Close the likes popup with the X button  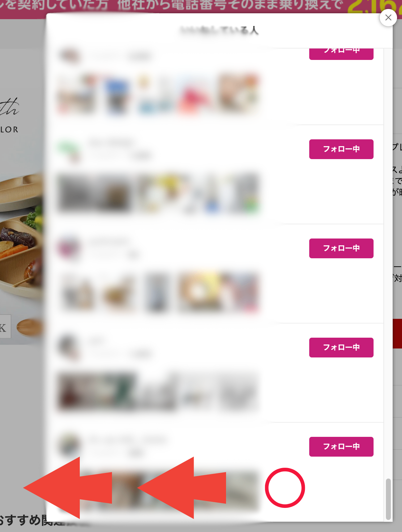(388, 18)
